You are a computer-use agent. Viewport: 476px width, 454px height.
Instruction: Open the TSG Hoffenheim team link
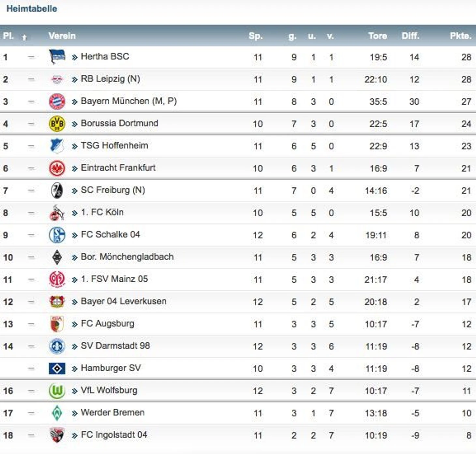(x=114, y=146)
